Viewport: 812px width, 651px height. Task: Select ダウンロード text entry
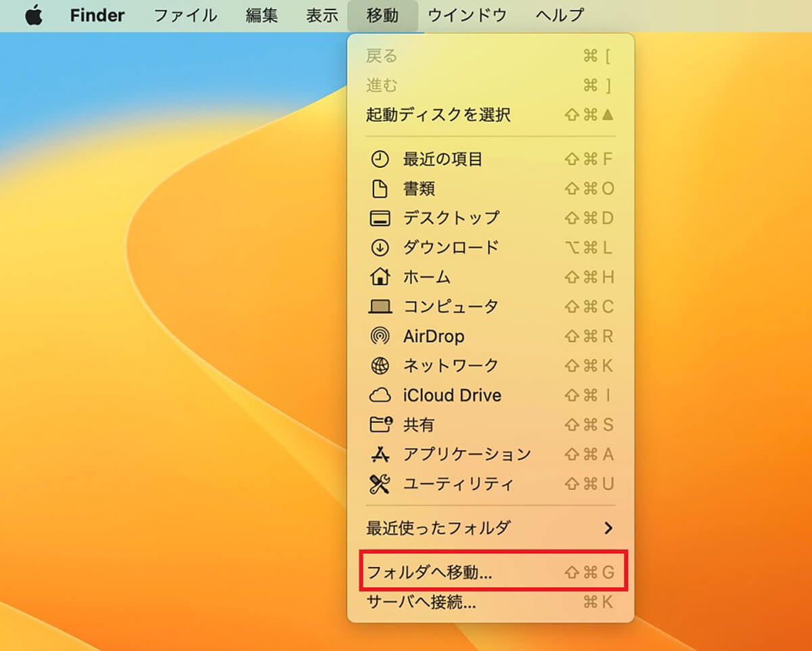point(451,248)
